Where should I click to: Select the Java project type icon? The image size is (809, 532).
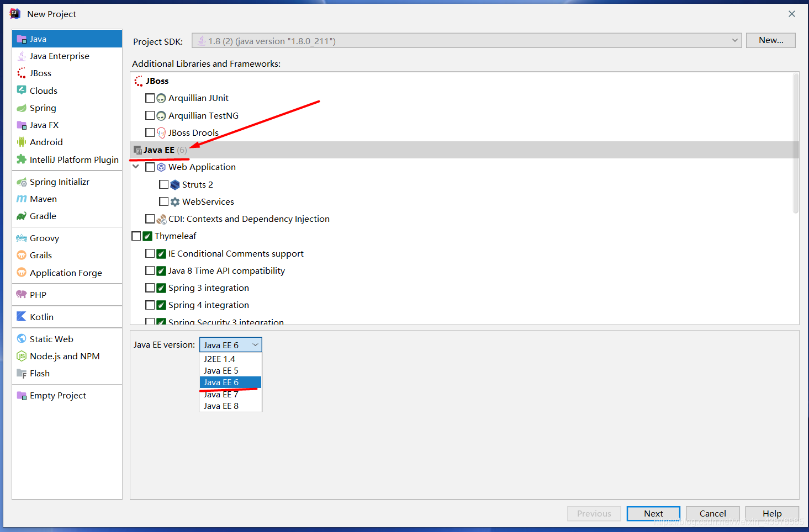point(22,39)
